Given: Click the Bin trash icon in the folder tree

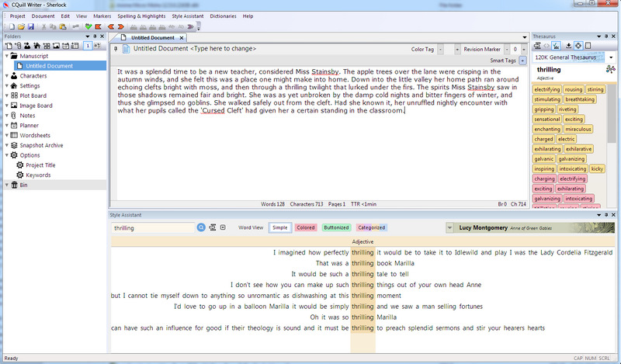Looking at the screenshot, I should pyautogui.click(x=11, y=185).
